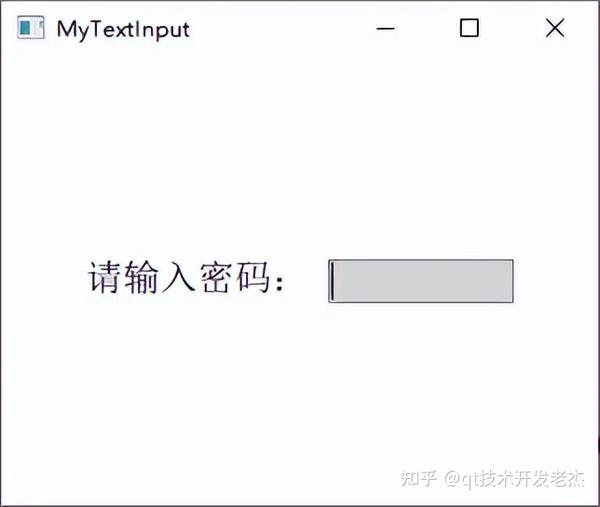Click the blinking caret in password box
This screenshot has width=600, height=507.
(333, 281)
